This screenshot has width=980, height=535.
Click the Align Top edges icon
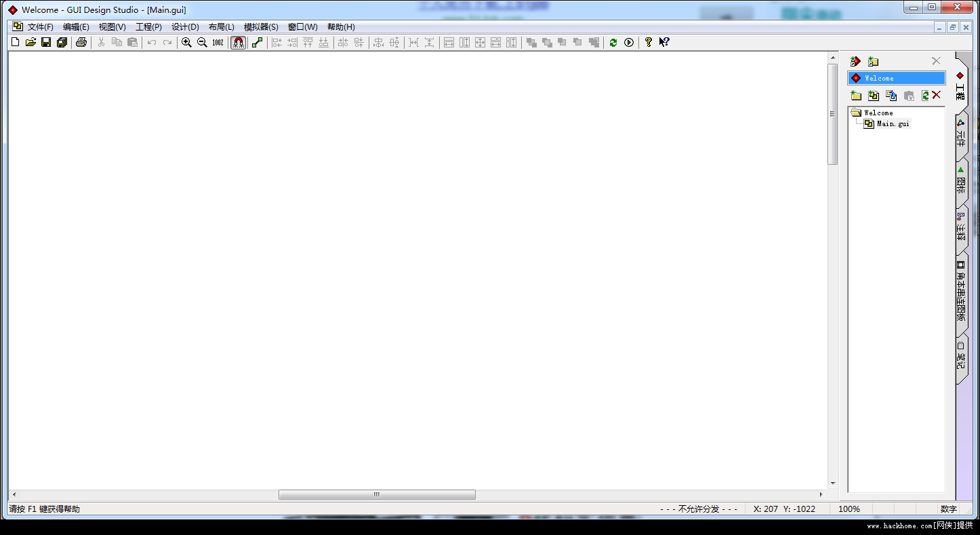click(x=308, y=42)
